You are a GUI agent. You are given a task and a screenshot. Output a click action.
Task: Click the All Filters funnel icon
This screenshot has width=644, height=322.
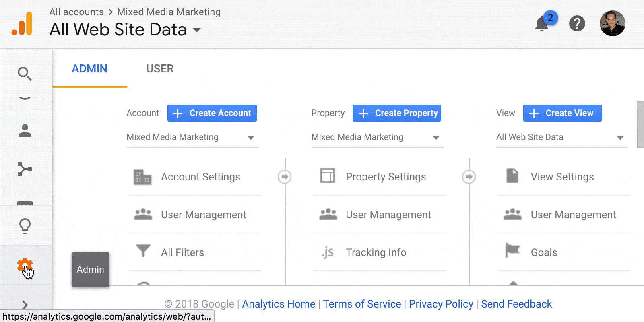pos(143,251)
